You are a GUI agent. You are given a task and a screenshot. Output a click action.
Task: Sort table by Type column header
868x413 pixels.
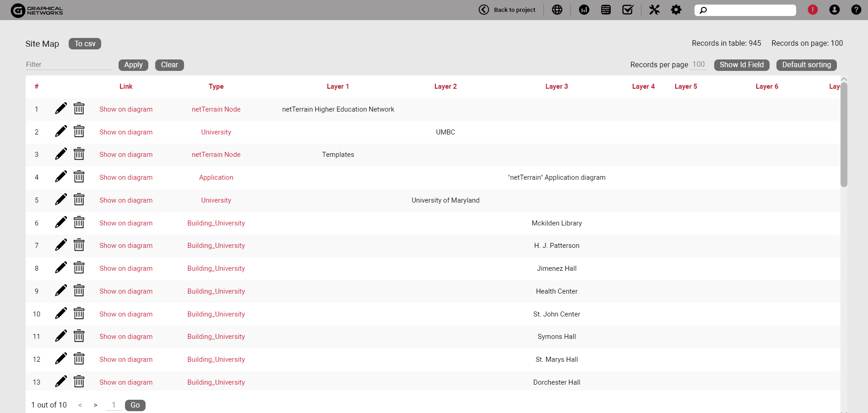pyautogui.click(x=216, y=86)
